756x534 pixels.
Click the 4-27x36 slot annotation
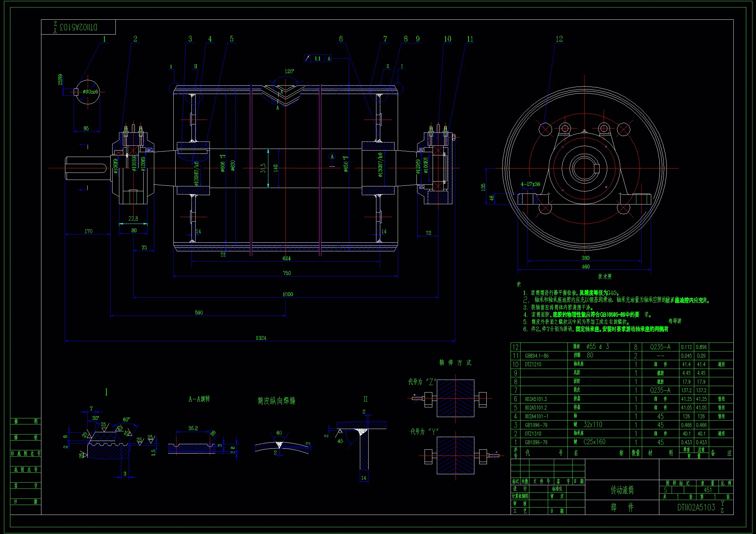pyautogui.click(x=530, y=184)
